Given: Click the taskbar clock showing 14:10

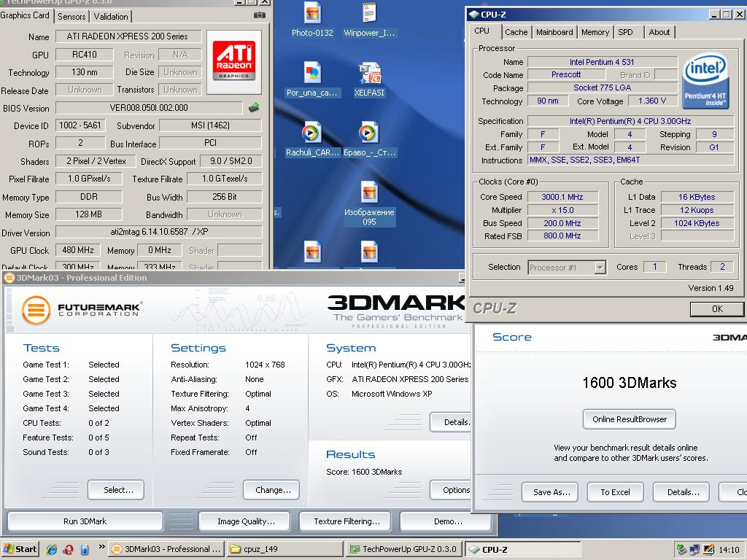Looking at the screenshot, I should 729,550.
